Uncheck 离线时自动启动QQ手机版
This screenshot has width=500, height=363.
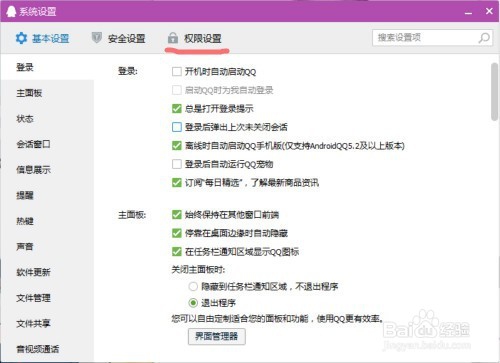point(177,146)
